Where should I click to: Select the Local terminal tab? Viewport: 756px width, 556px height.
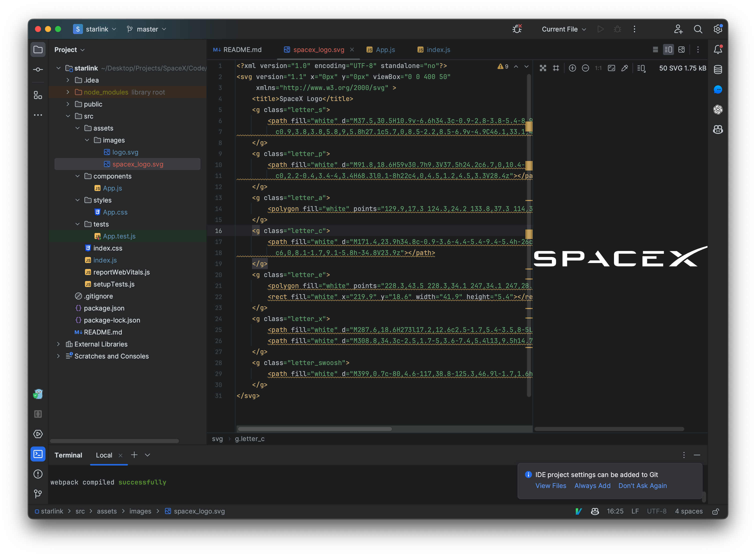pyautogui.click(x=104, y=455)
